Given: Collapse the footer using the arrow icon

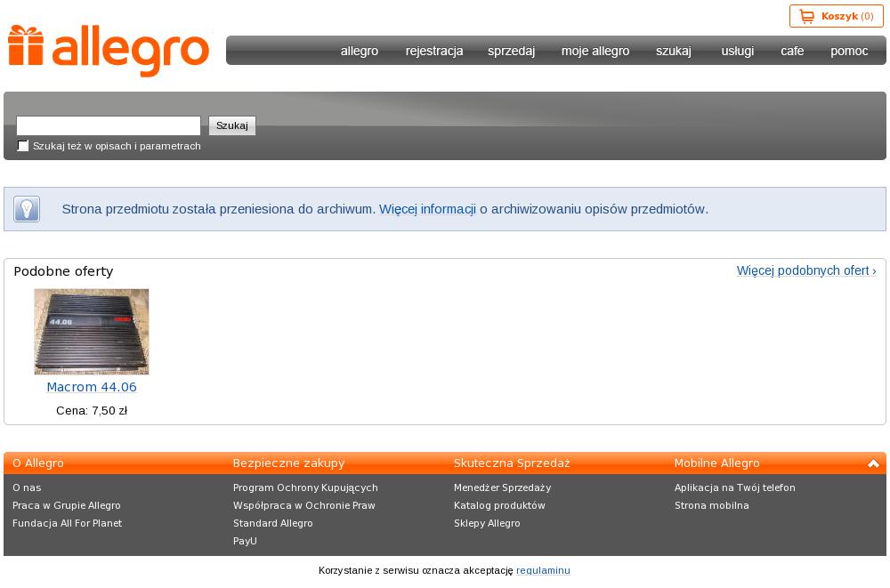Looking at the screenshot, I should coord(874,463).
